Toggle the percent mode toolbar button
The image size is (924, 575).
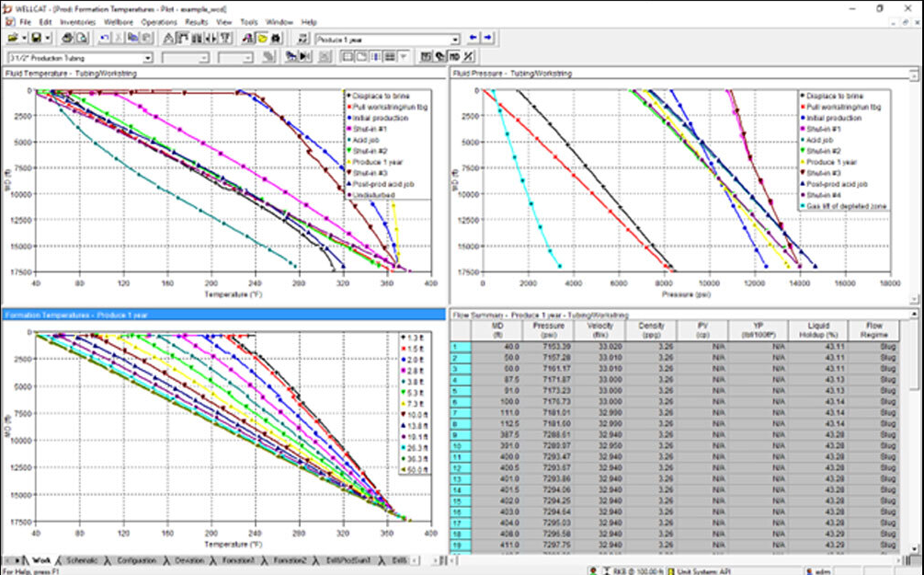point(468,57)
